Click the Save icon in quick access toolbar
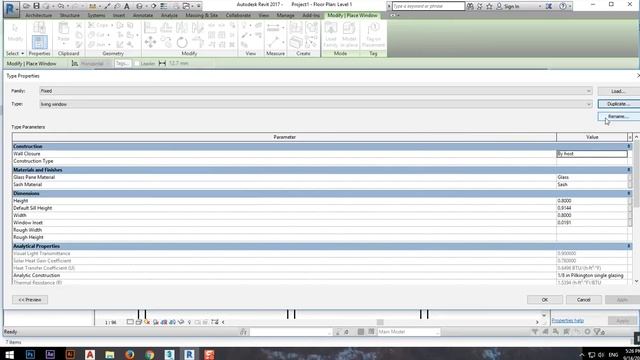Image resolution: width=640 pixels, height=360 pixels. (x=36, y=6)
